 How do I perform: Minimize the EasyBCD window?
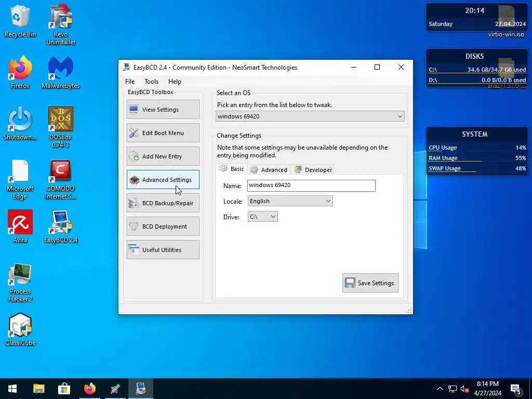(x=353, y=67)
